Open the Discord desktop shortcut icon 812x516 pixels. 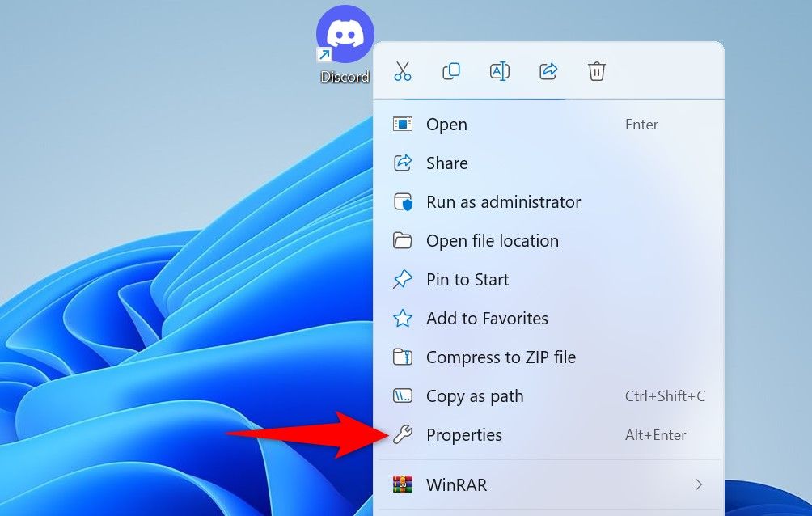coord(345,34)
